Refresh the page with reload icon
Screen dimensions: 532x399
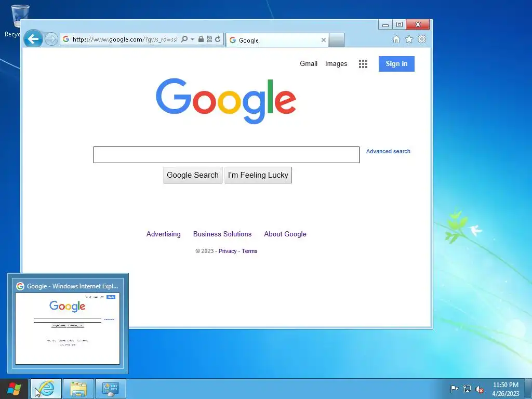(x=218, y=39)
